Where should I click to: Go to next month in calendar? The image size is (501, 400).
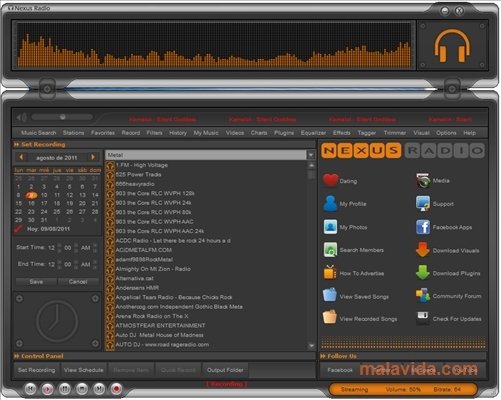(93, 157)
